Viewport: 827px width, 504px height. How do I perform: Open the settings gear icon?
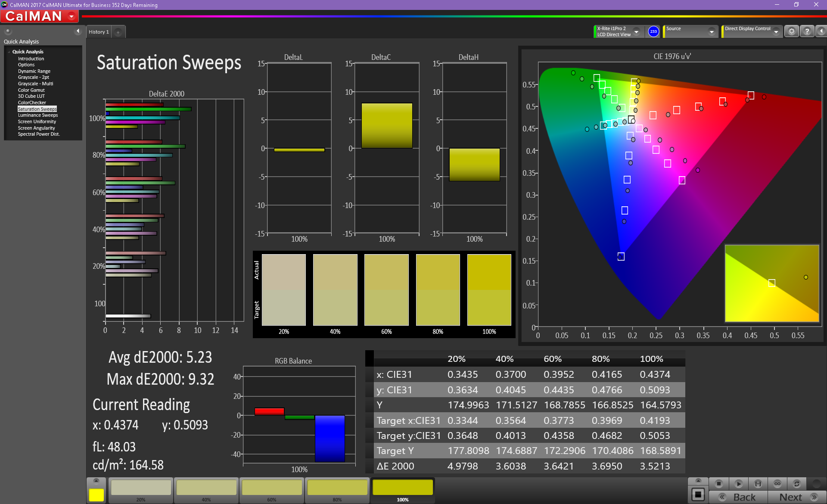click(791, 31)
